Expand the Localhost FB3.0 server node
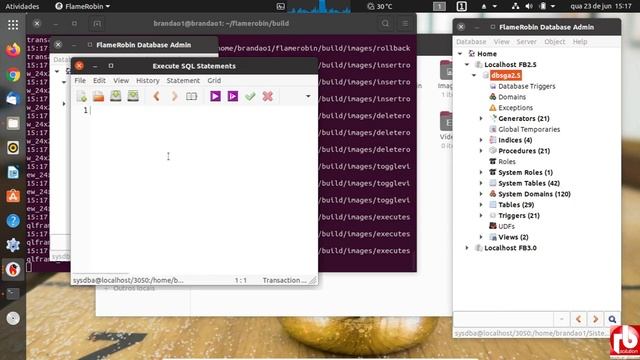This screenshot has height=360, width=640. pyautogui.click(x=467, y=248)
